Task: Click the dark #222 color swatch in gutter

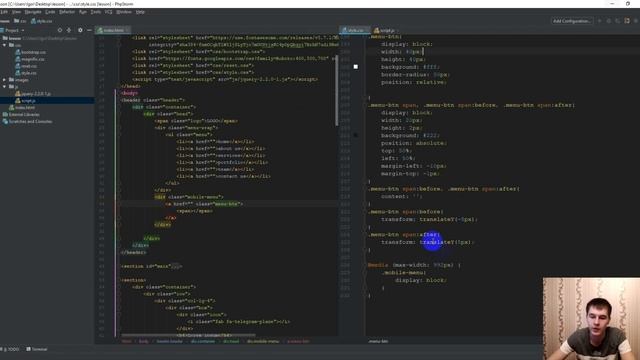Action: point(356,136)
